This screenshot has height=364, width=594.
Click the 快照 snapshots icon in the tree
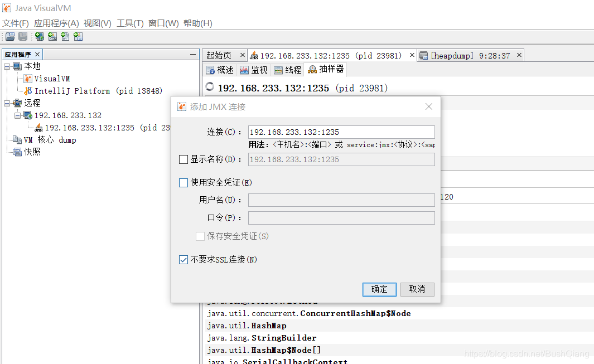pos(17,152)
